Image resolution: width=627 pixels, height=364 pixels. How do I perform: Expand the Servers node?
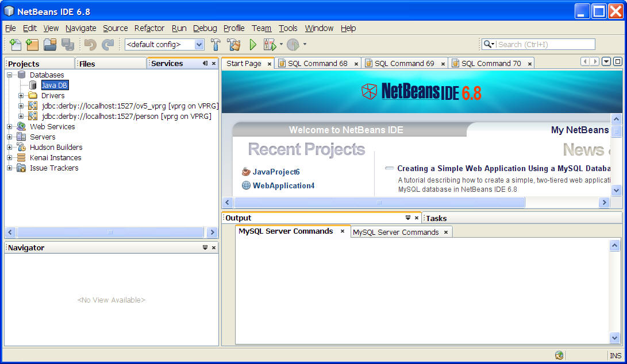pos(10,137)
